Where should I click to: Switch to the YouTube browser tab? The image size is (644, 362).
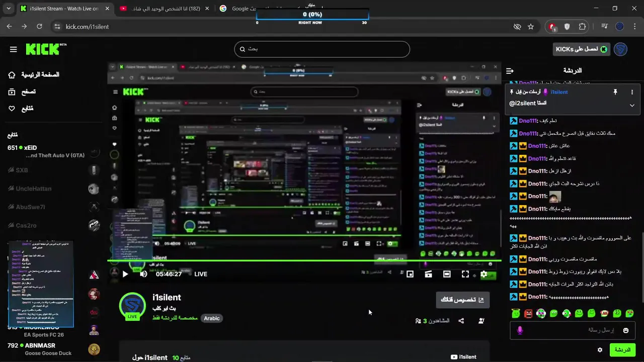pos(165,9)
